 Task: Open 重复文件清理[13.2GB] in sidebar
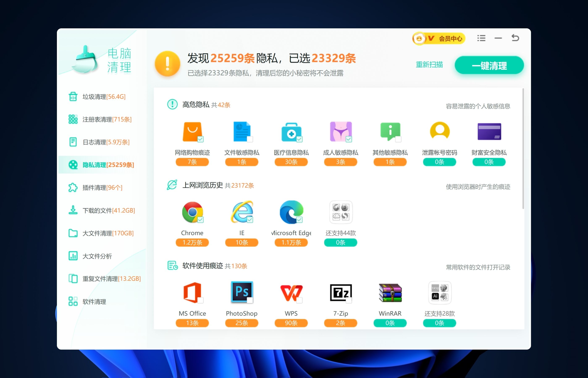pyautogui.click(x=102, y=279)
